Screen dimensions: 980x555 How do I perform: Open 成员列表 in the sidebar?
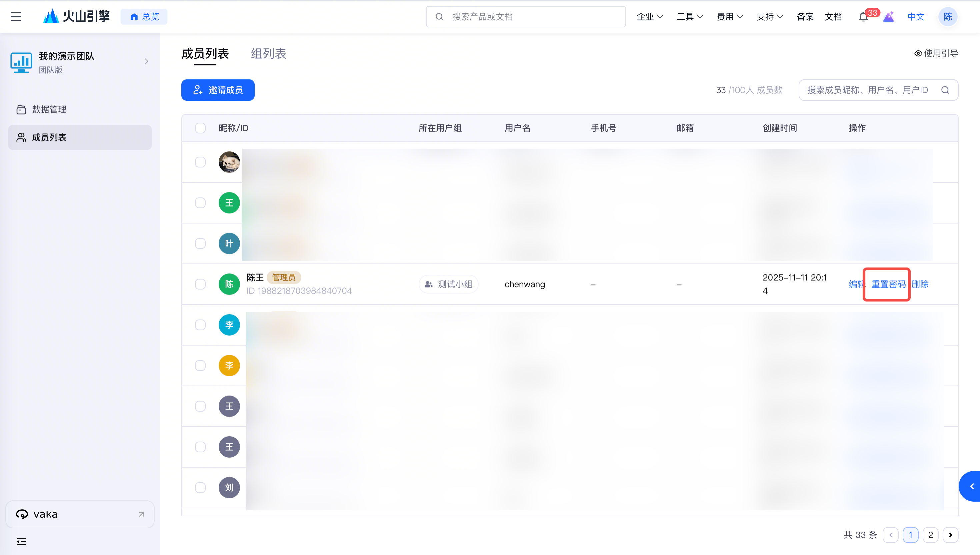tap(80, 138)
